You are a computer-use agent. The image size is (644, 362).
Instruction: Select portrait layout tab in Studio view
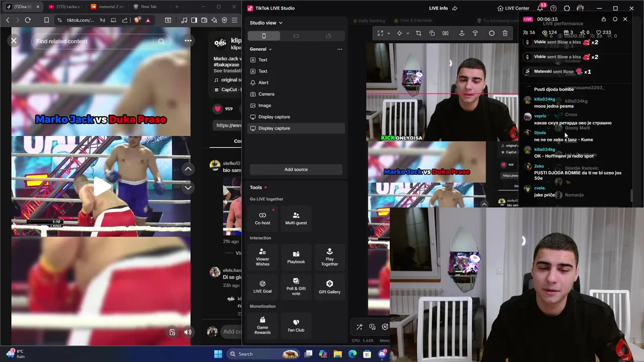(x=264, y=36)
